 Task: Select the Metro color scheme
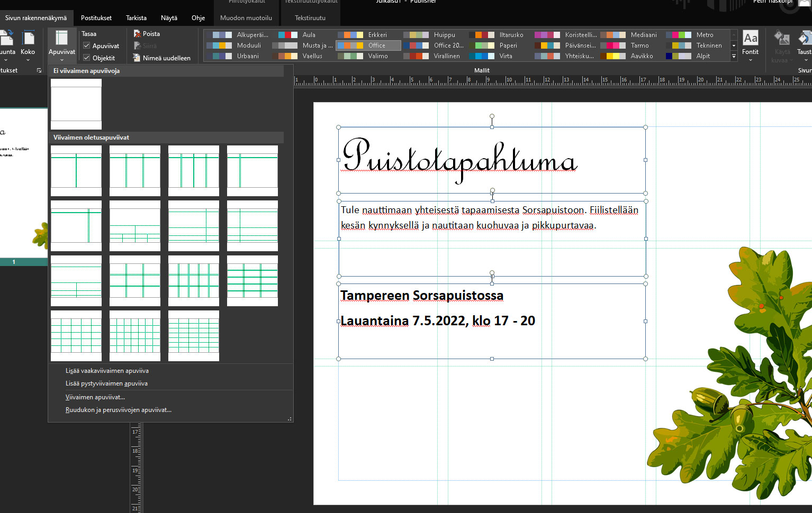click(697, 35)
